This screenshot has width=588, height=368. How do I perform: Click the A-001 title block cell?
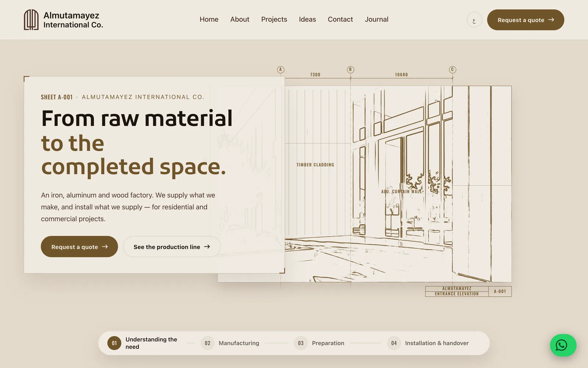point(500,291)
